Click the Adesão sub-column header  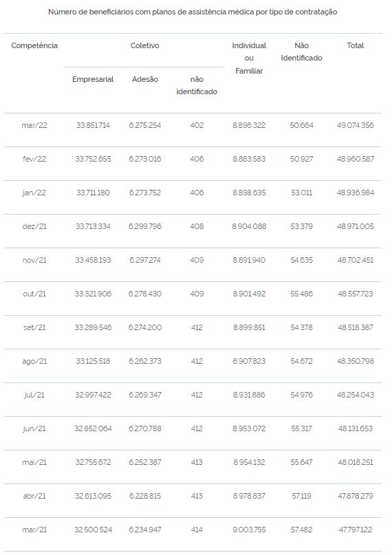(x=144, y=79)
